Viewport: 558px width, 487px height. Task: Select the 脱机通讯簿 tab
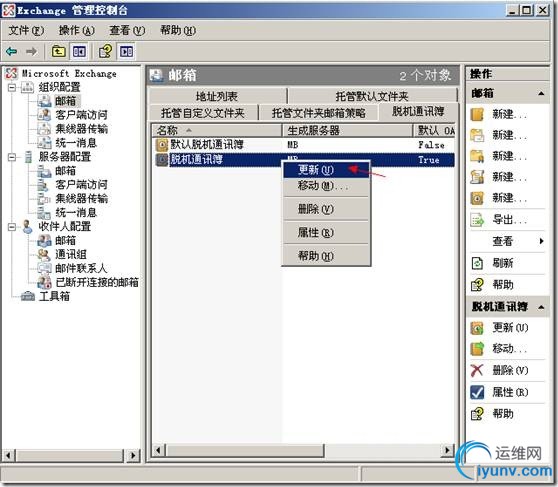418,112
